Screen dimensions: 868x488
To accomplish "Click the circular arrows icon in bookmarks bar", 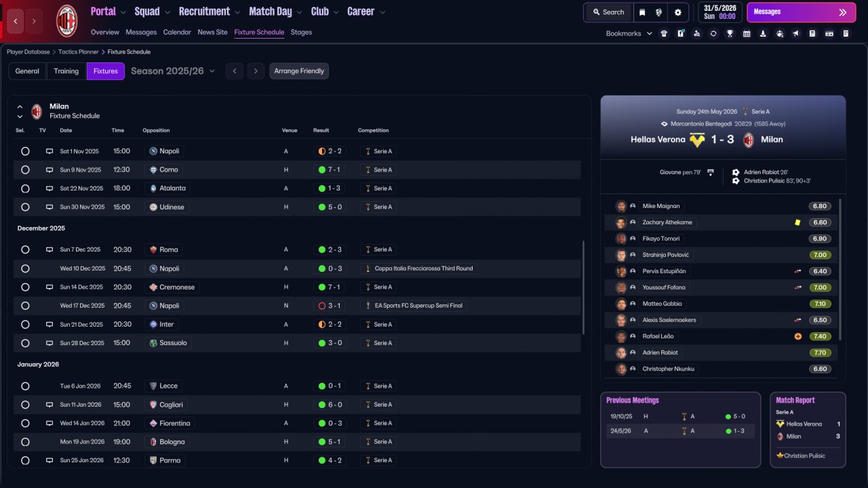I will click(713, 33).
